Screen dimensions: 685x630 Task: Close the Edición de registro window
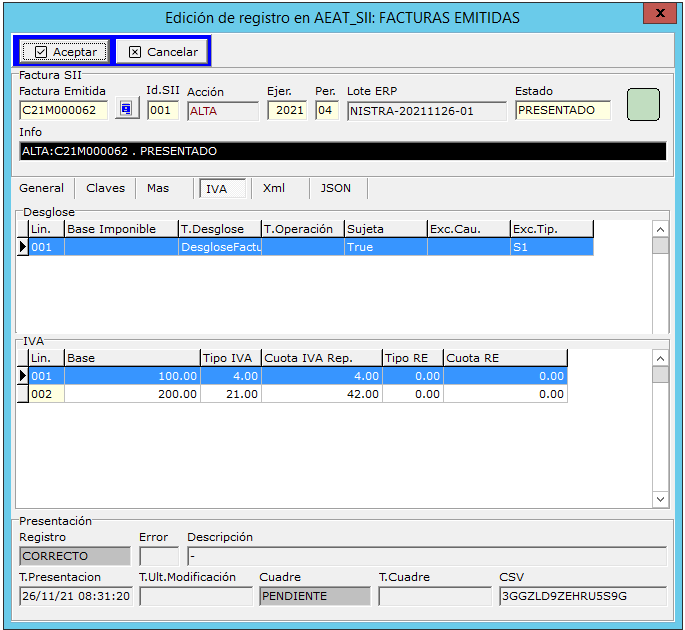point(656,14)
